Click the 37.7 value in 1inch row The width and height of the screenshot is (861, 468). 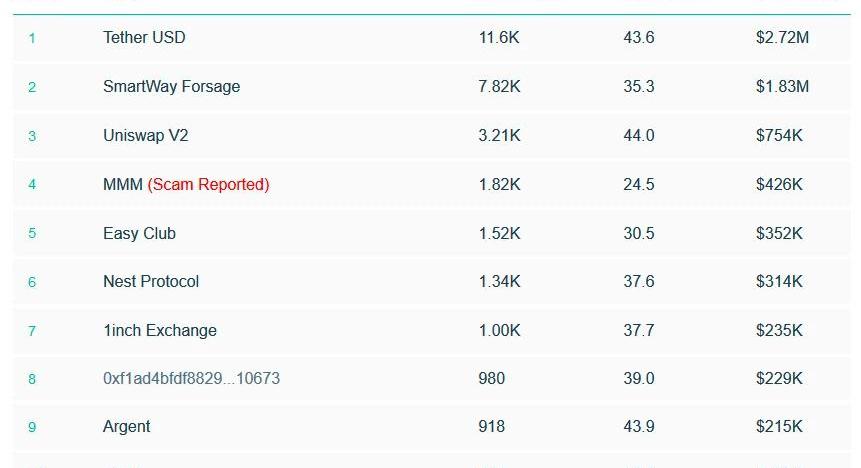639,331
